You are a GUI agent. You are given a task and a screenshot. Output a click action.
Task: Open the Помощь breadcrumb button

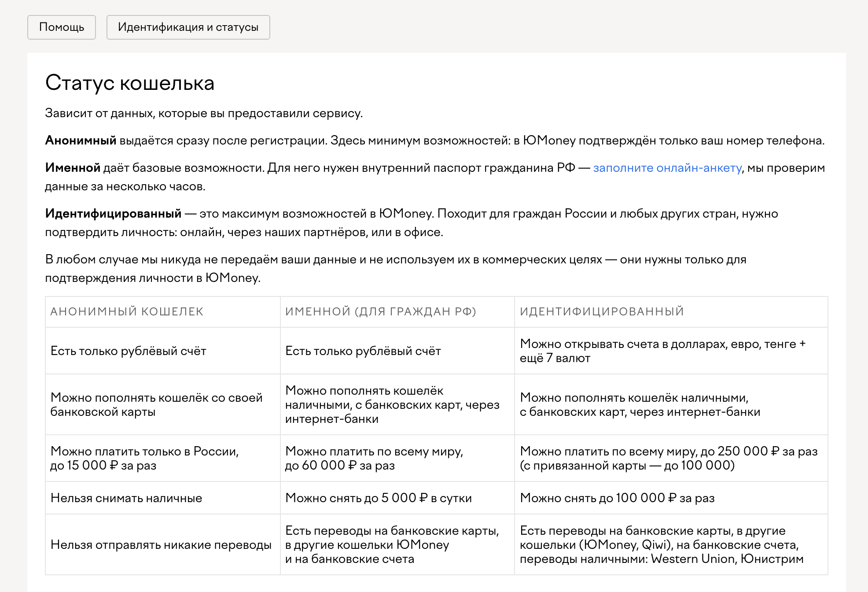(x=62, y=27)
